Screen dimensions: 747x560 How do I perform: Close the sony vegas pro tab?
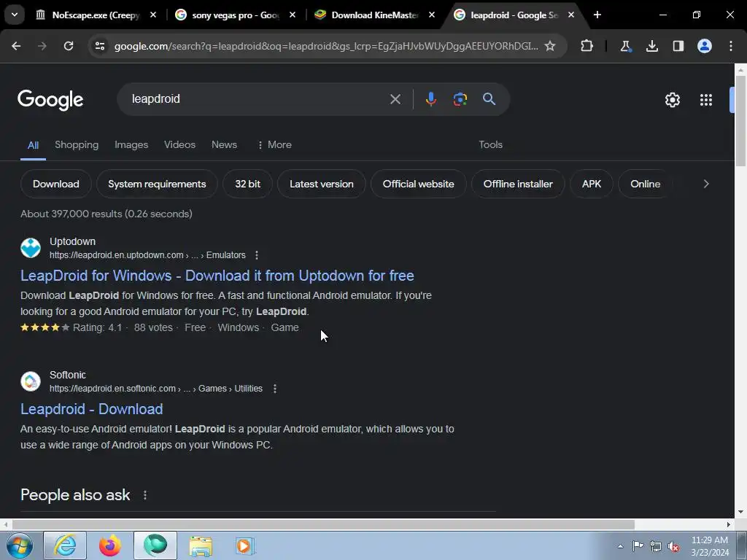point(292,15)
